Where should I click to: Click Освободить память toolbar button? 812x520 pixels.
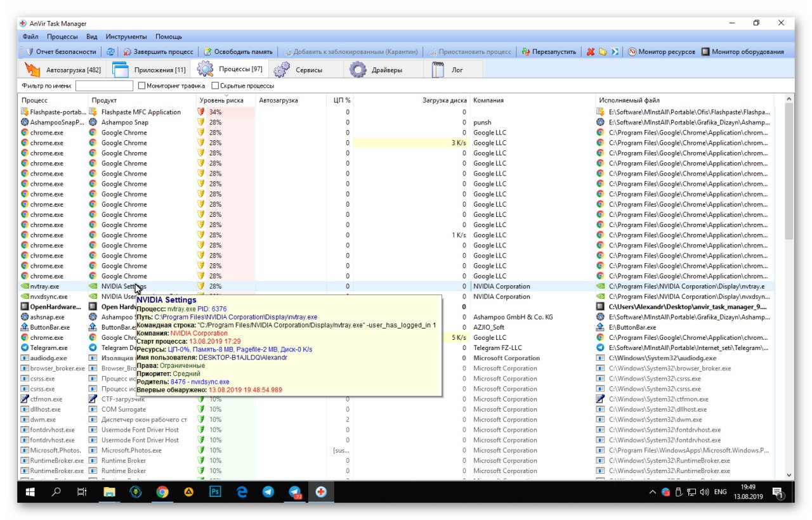pyautogui.click(x=238, y=52)
